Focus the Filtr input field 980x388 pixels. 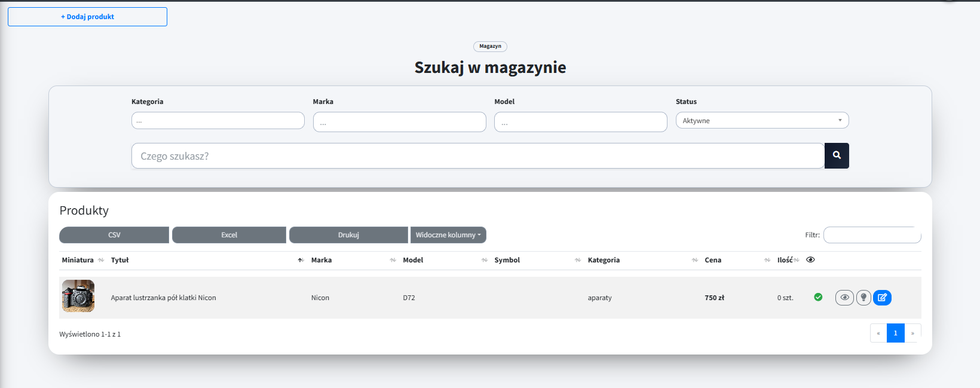pyautogui.click(x=872, y=235)
